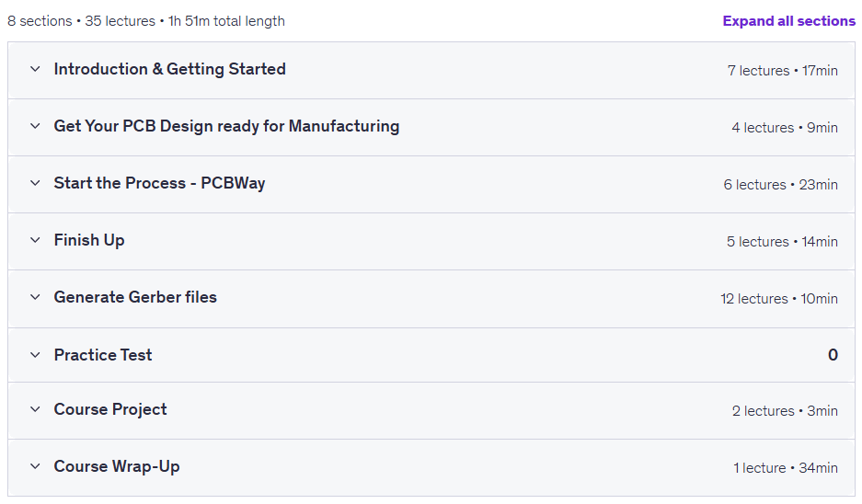Open the Practice Test section title
This screenshot has width=862, height=504.
(103, 355)
